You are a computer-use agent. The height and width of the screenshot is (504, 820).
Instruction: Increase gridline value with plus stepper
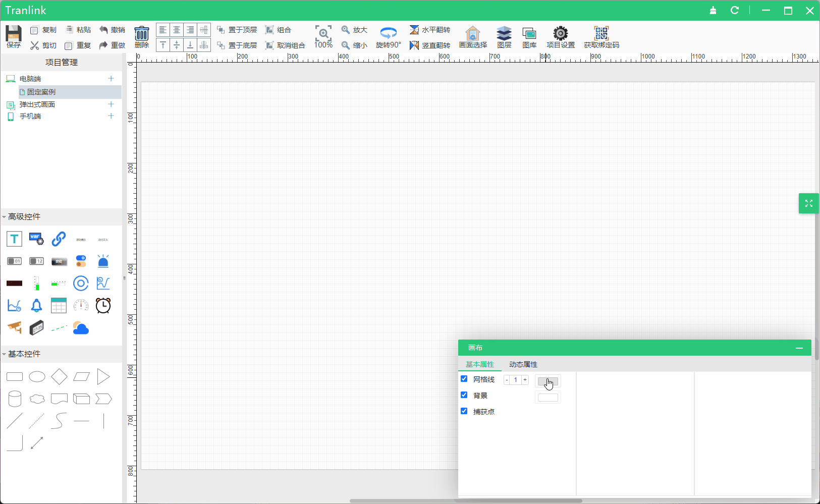tap(525, 380)
